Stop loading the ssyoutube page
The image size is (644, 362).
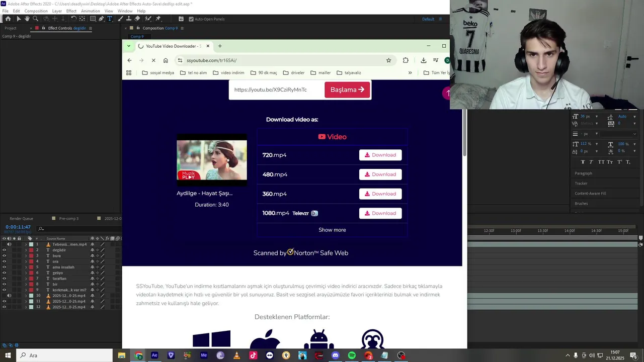point(153,60)
